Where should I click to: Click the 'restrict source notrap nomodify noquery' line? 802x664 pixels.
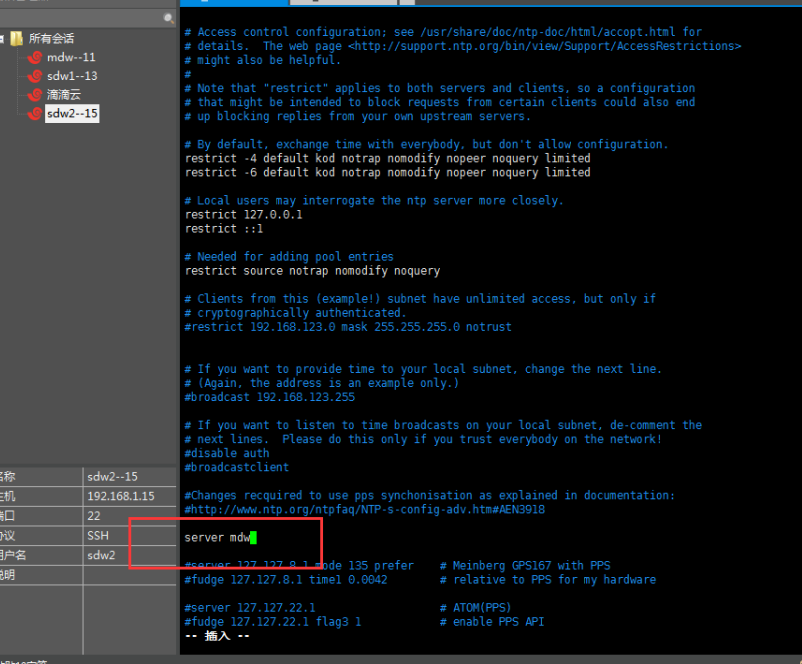tap(313, 271)
